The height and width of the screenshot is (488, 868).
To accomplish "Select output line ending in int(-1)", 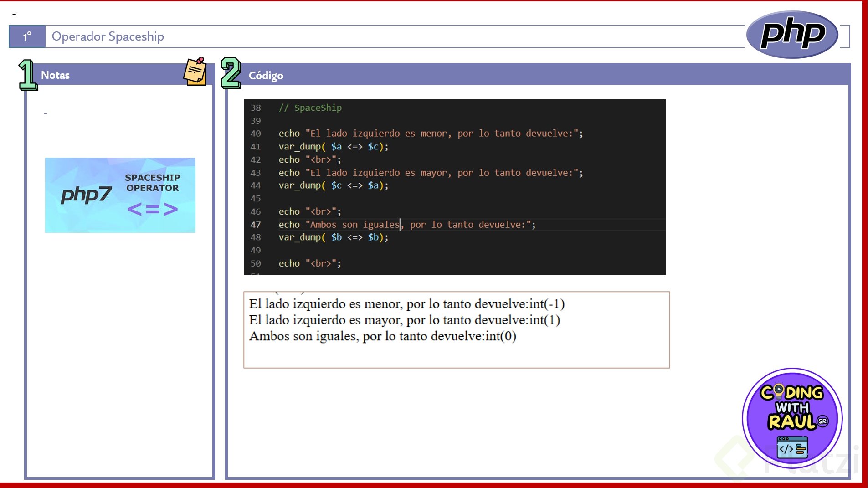I will pos(407,304).
